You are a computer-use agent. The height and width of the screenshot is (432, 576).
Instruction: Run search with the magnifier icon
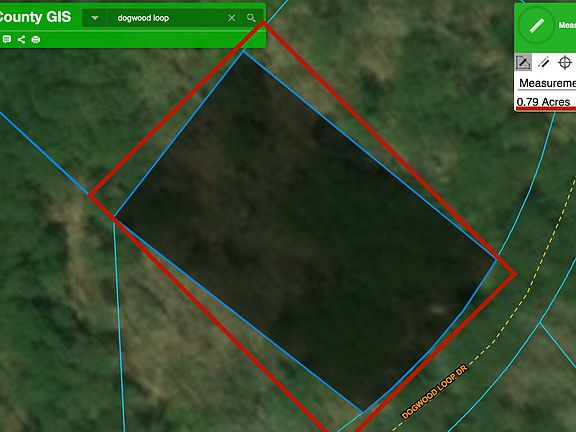(x=251, y=18)
